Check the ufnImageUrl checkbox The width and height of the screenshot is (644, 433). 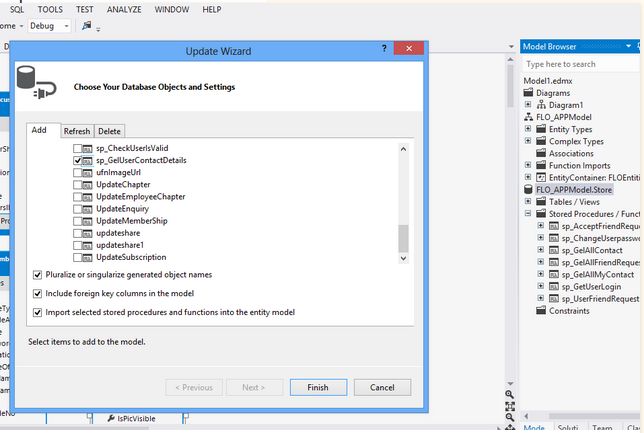[77, 173]
